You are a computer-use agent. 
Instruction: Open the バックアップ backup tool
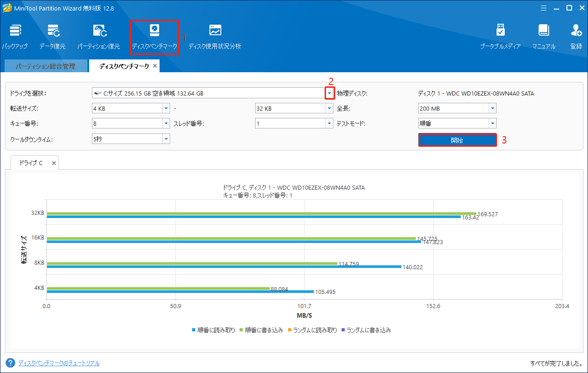click(x=15, y=37)
